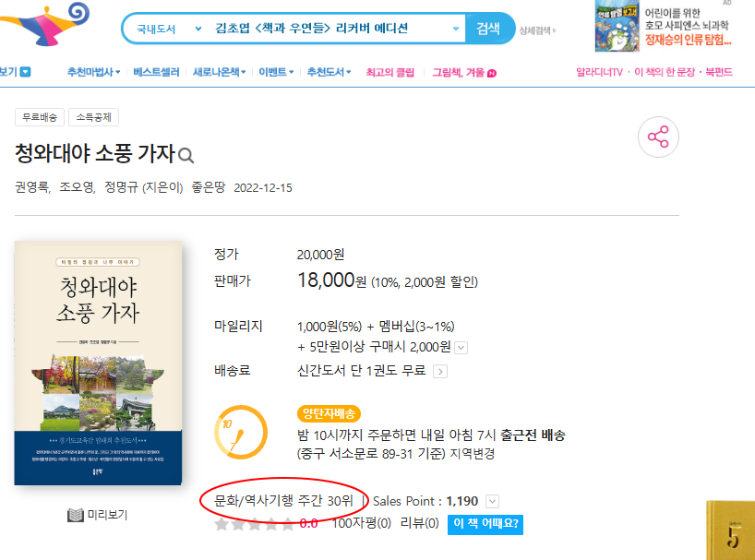
Task: Click the 청와대야 소풍 가자 cover image
Action: click(x=98, y=363)
